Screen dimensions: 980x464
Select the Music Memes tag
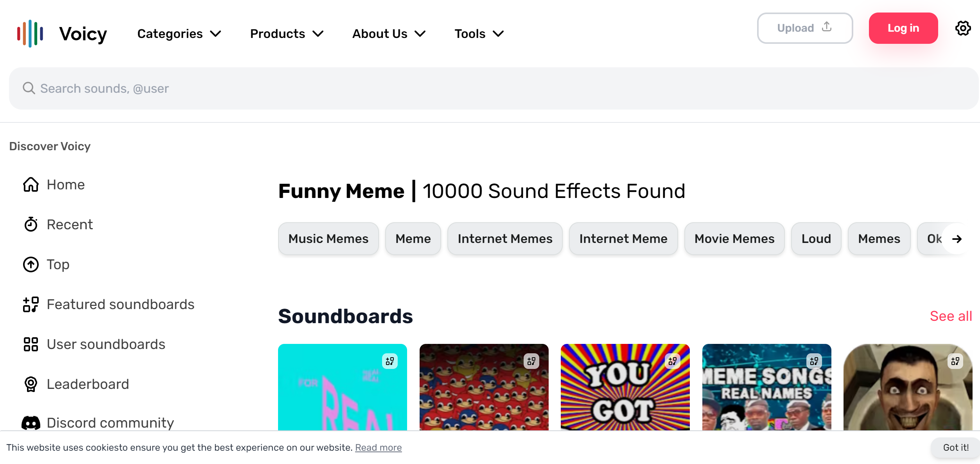coord(328,239)
